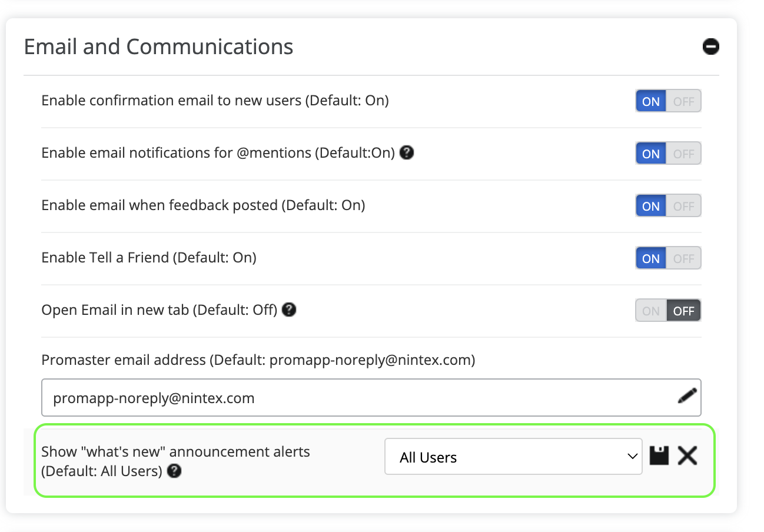This screenshot has height=532, width=764.
Task: Disable email notifications for @mentions
Action: [683, 154]
